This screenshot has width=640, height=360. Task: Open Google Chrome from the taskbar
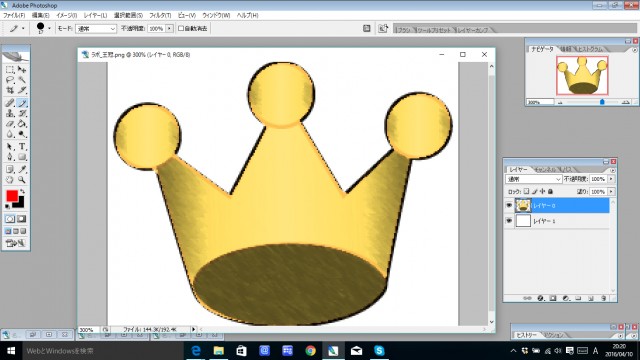point(311,351)
